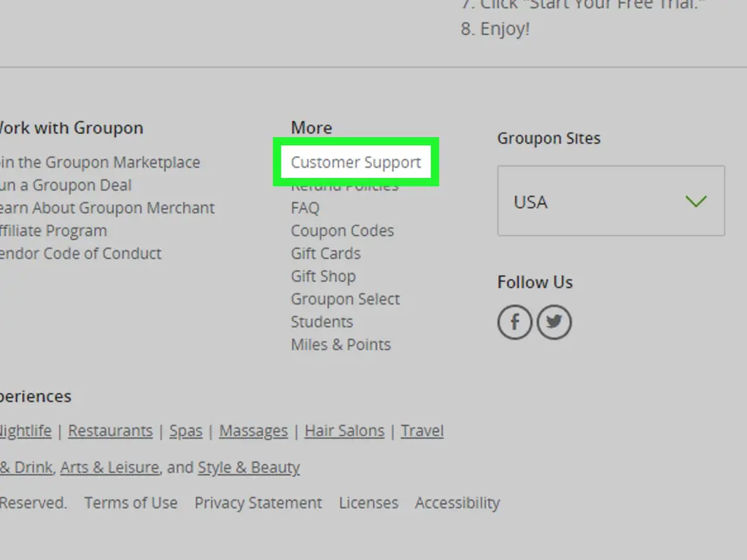This screenshot has height=560, width=747.
Task: Open Groupon Select link
Action: [x=345, y=299]
